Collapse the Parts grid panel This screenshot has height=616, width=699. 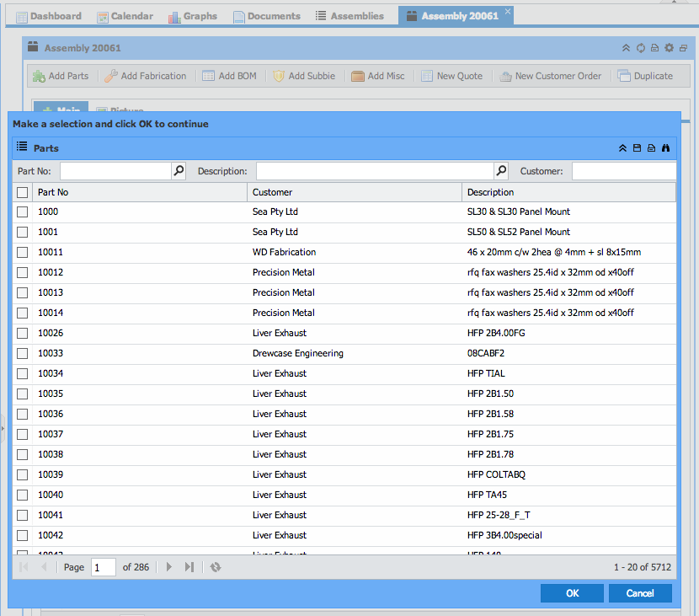[x=622, y=148]
